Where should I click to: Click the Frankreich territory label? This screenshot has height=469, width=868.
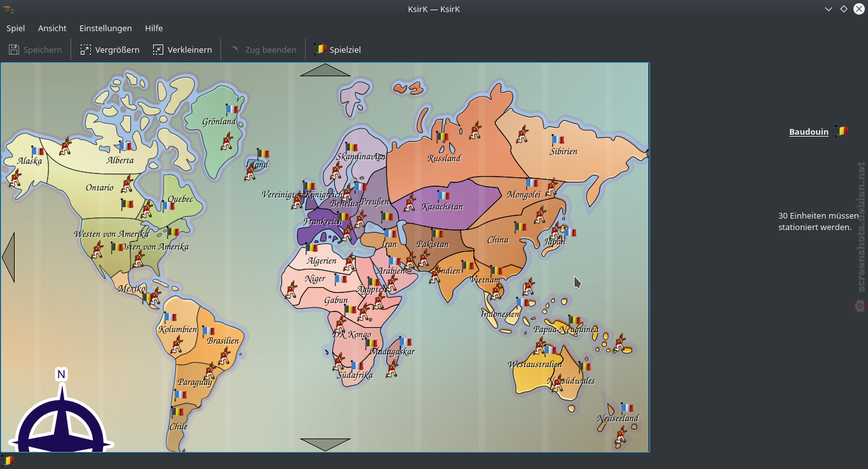[x=323, y=222]
